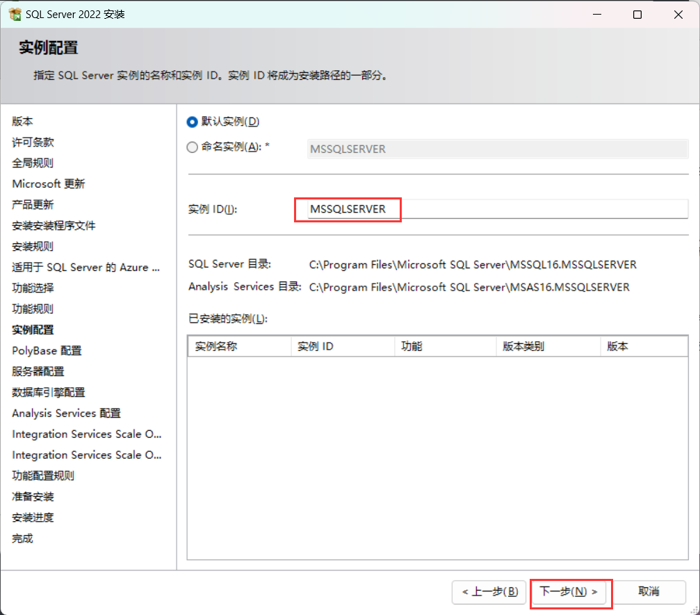
Task: Click the 下一步(N) button
Action: click(569, 592)
